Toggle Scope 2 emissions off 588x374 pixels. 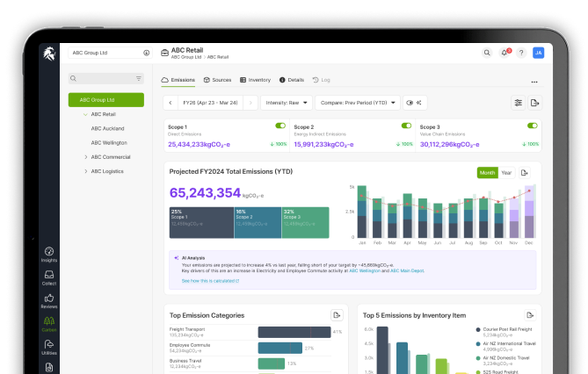point(406,126)
